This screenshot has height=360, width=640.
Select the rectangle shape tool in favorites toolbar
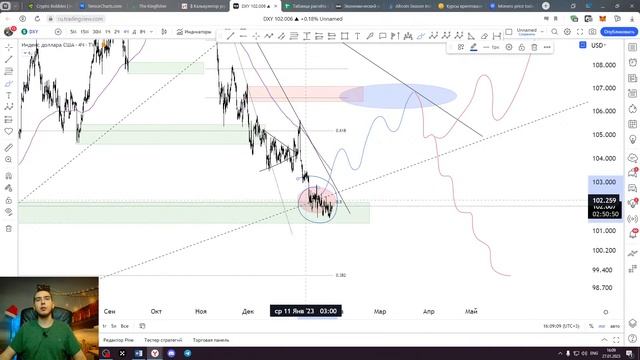click(x=344, y=36)
